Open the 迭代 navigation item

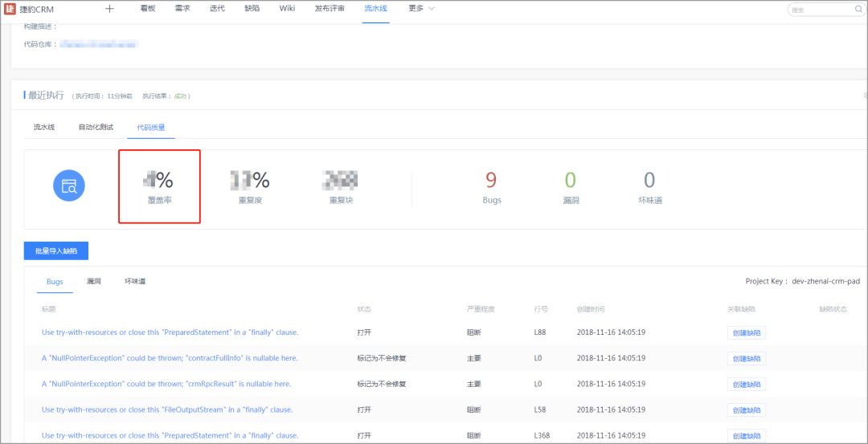(217, 9)
